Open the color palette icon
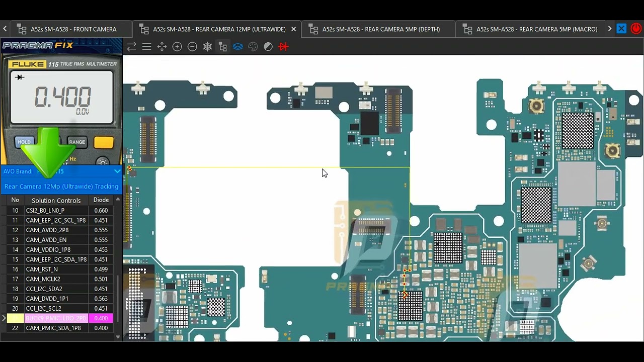 pyautogui.click(x=253, y=47)
